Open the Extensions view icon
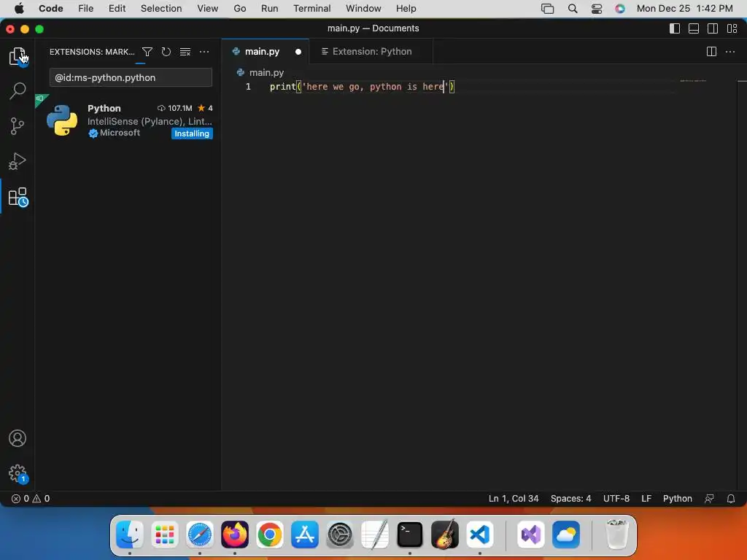 18,197
